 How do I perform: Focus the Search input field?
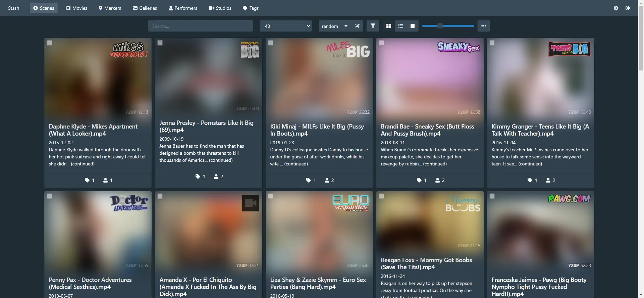201,26
